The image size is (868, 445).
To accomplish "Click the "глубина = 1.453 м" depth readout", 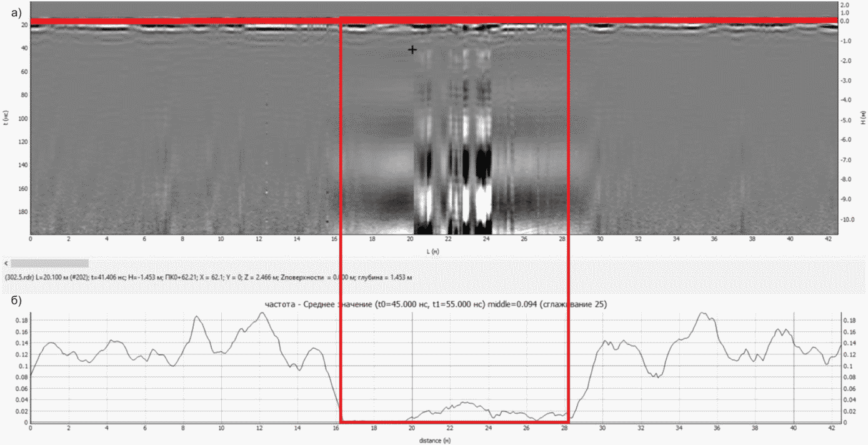I will pyautogui.click(x=386, y=277).
